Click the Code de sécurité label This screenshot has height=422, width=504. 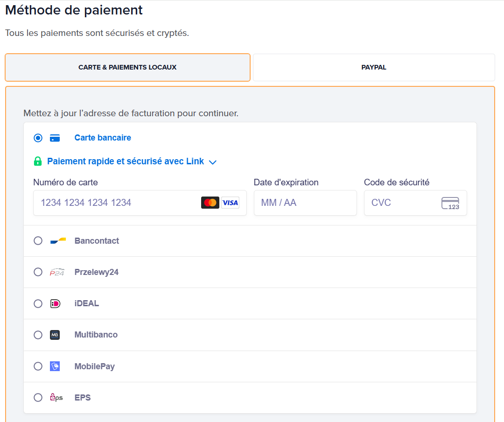397,183
